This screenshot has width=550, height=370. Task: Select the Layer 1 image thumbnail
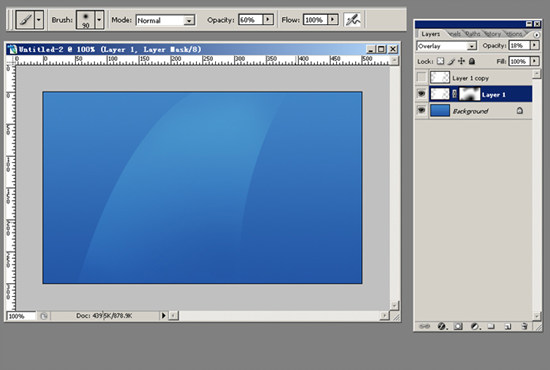[x=440, y=94]
